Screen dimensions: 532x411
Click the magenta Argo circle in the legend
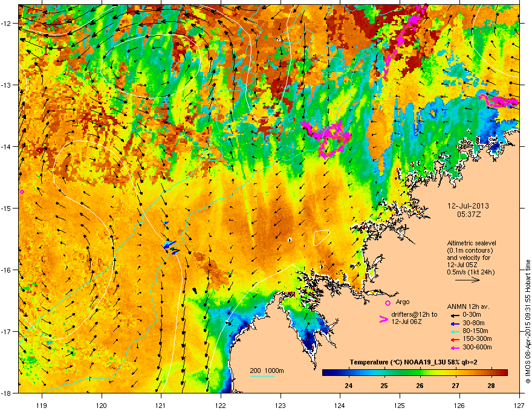coord(388,303)
